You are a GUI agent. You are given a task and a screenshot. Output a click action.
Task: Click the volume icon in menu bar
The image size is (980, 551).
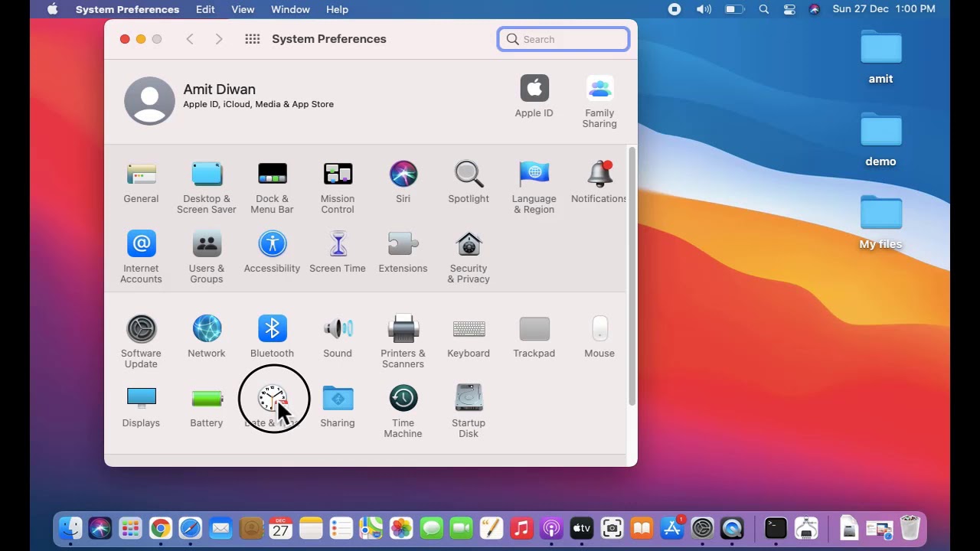pos(704,9)
